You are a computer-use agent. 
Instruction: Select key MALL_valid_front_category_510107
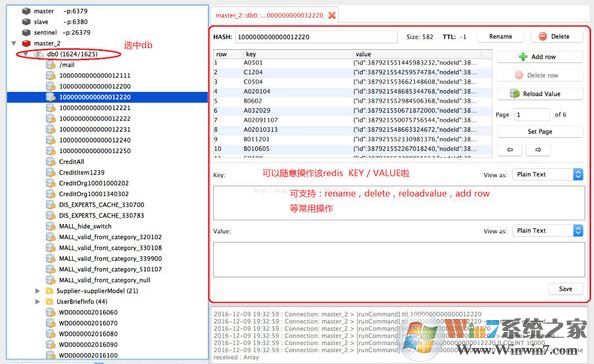click(110, 269)
